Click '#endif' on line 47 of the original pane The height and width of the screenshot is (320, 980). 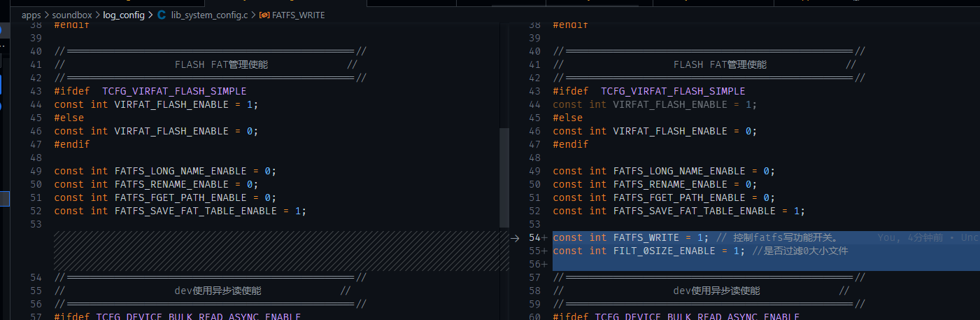[72, 144]
